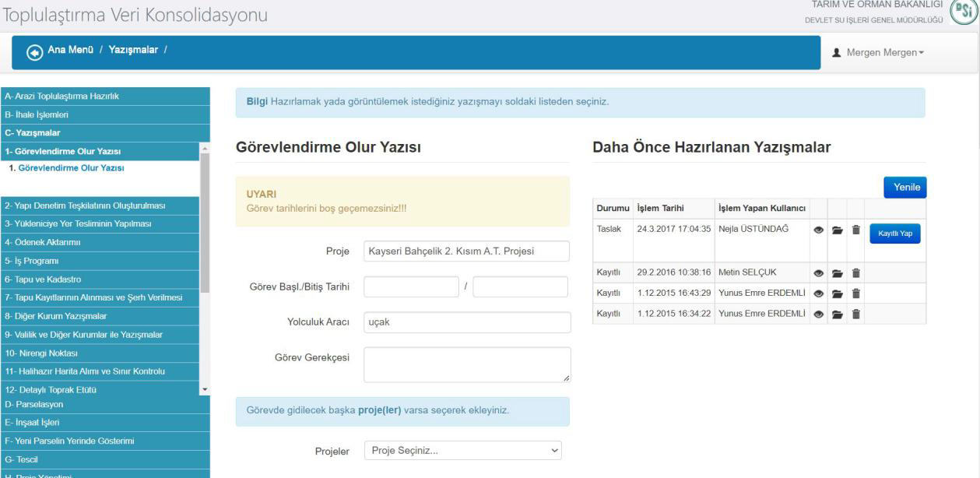
Task: Open folder icon for 1.12.2015 16:34:22 record
Action: pos(837,314)
